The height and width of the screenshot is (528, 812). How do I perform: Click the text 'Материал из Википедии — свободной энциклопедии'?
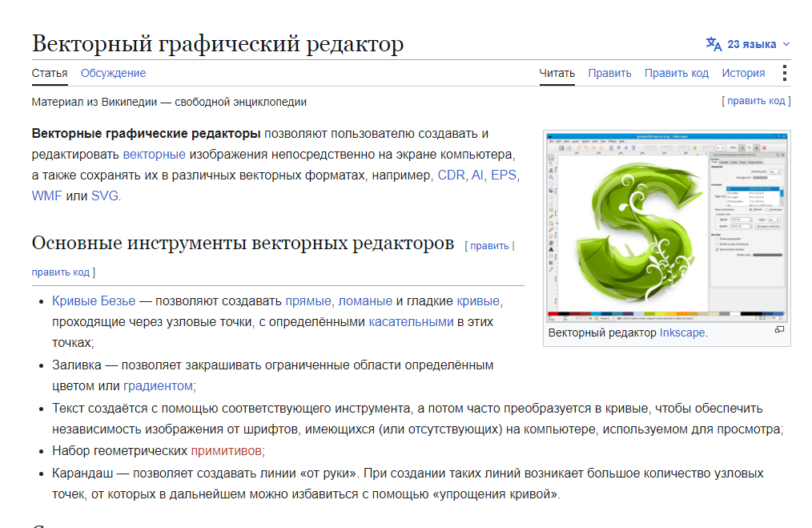tap(169, 102)
